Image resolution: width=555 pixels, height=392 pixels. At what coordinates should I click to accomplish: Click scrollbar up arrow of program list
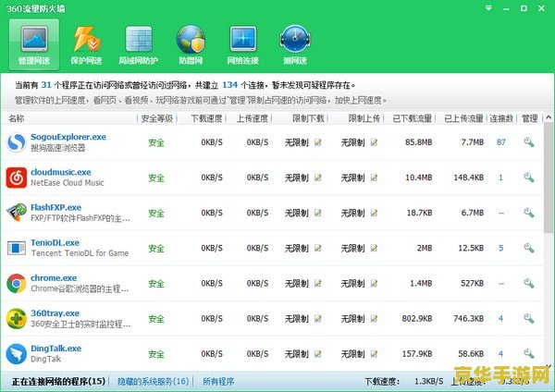click(549, 117)
